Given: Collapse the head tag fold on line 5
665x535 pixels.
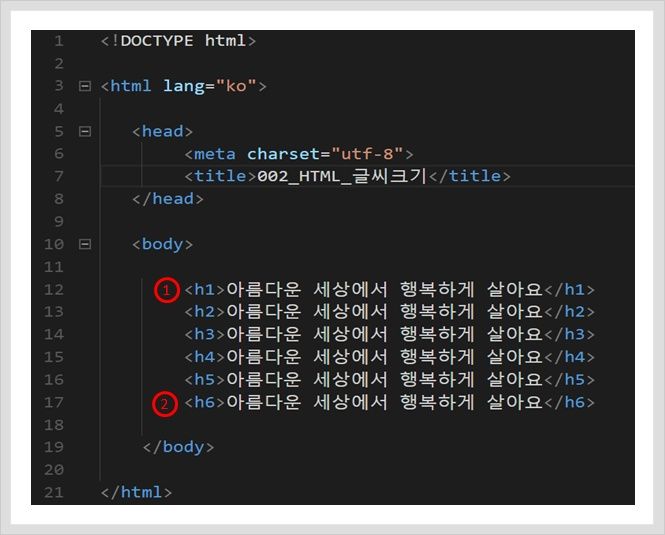Looking at the screenshot, I should (x=85, y=132).
